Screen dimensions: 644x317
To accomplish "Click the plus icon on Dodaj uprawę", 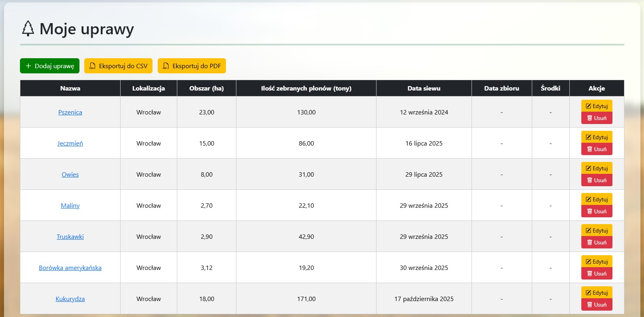I will pyautogui.click(x=28, y=66).
